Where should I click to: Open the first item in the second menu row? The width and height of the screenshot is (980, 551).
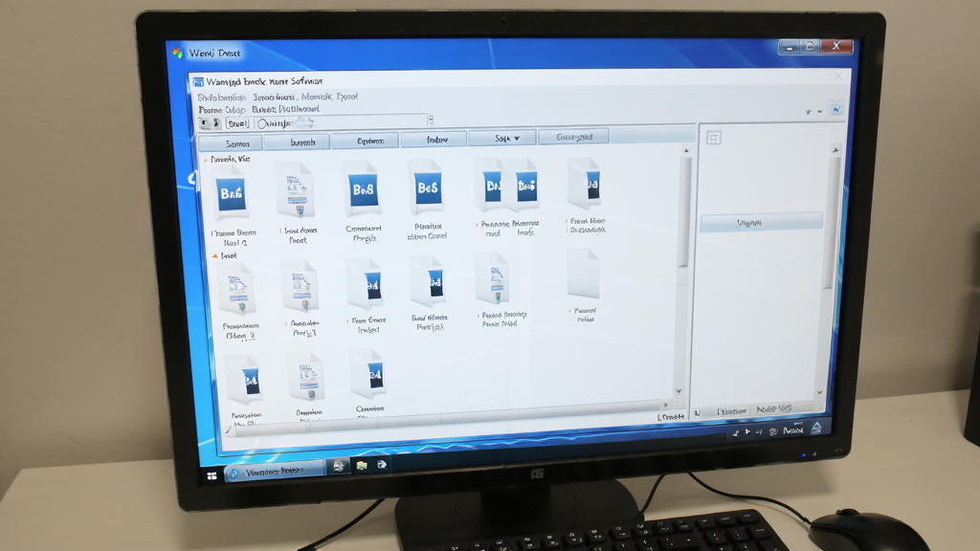(x=222, y=110)
